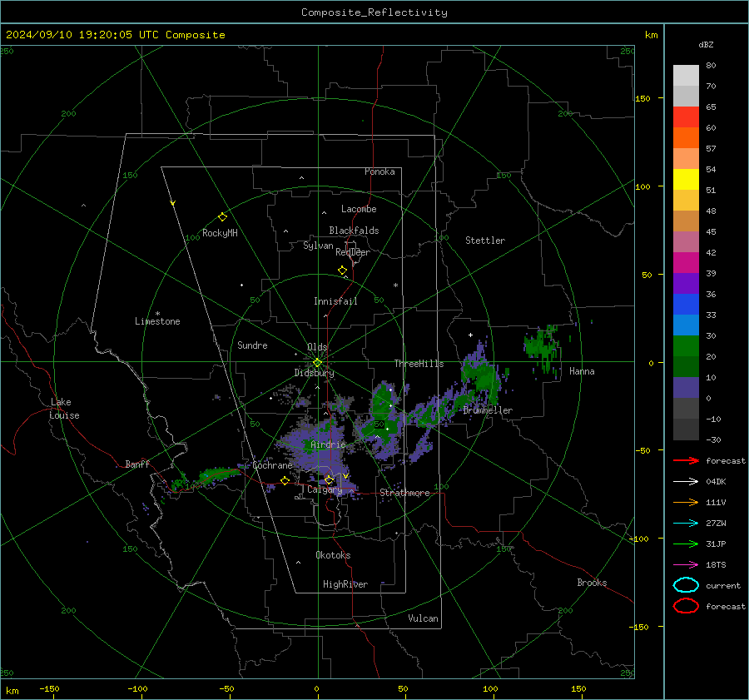
Task: Click the Airdrie city label
Action: point(328,444)
